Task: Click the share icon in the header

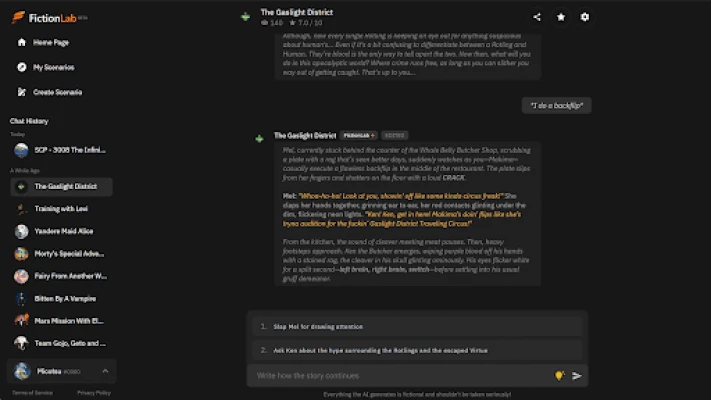Action: (x=537, y=17)
